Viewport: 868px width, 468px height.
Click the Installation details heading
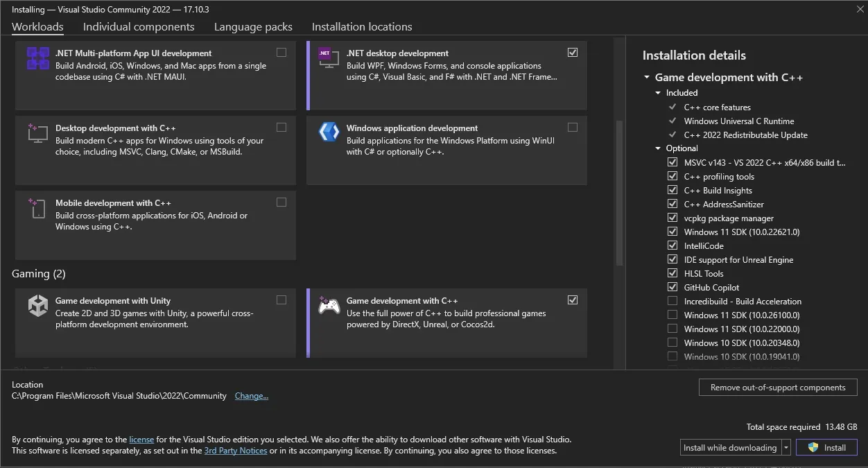point(694,55)
